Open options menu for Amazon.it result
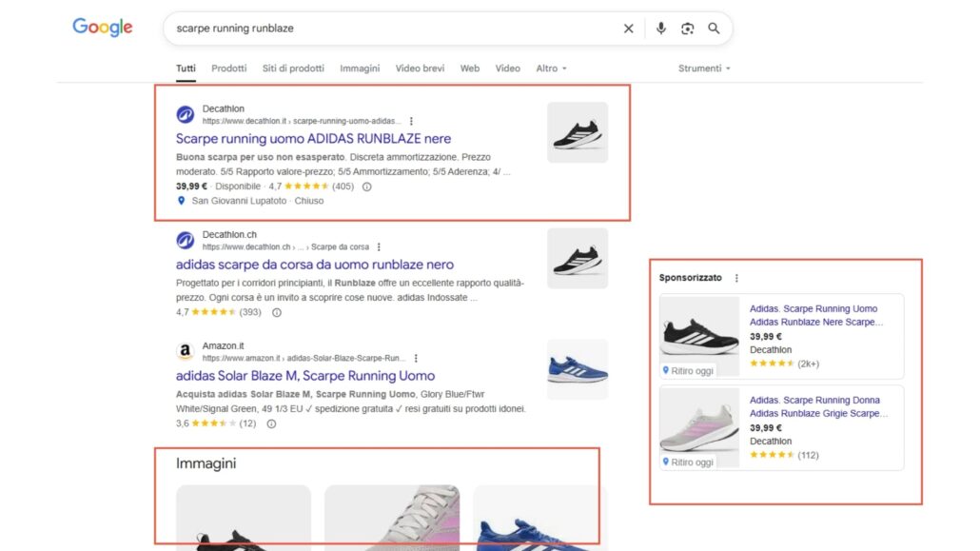 click(416, 359)
